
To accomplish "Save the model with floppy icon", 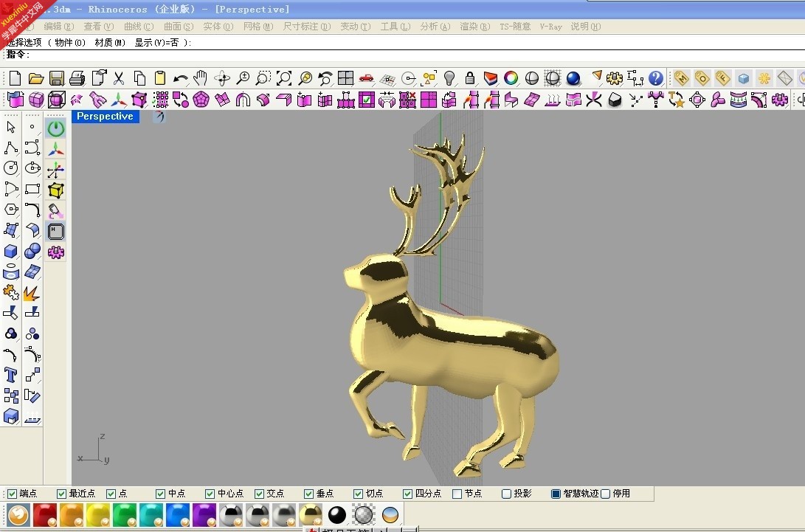I will 57,78.
